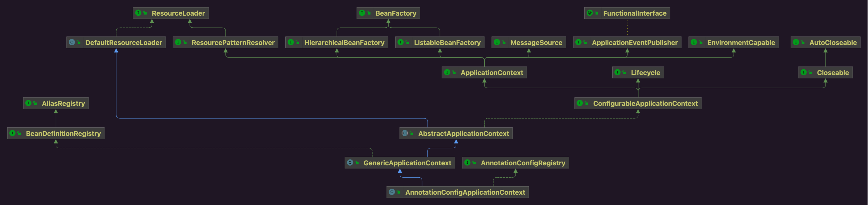
Task: Select the ListableBeanFactory node label
Action: point(447,43)
